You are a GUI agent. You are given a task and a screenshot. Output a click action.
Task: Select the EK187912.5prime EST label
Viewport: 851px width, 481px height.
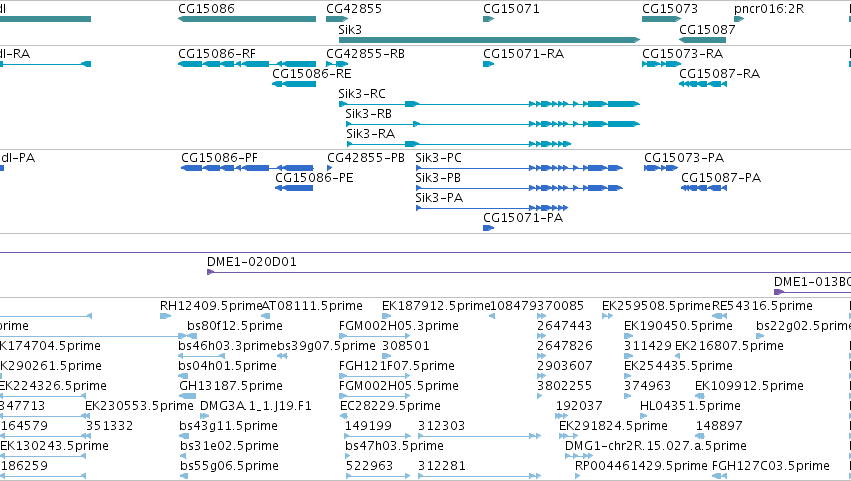(x=436, y=306)
